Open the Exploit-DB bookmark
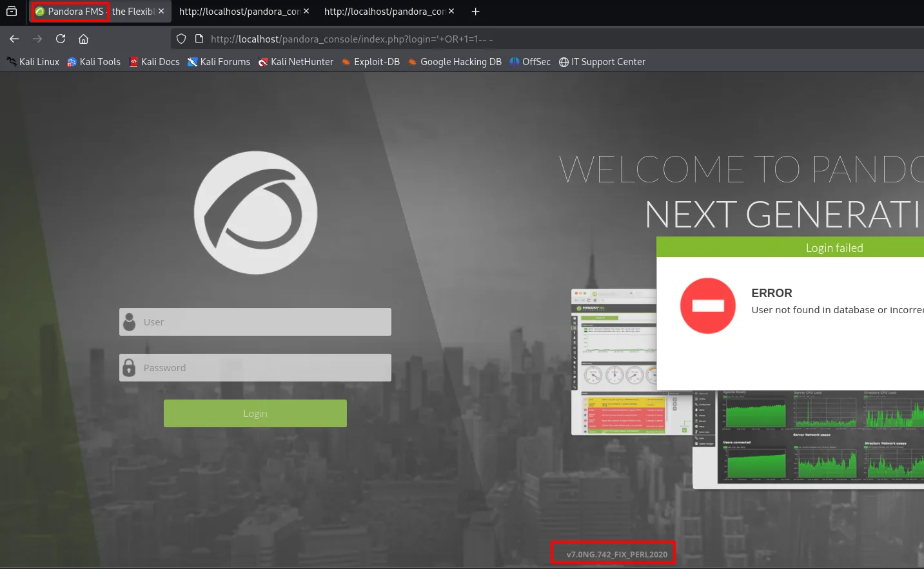 point(371,62)
